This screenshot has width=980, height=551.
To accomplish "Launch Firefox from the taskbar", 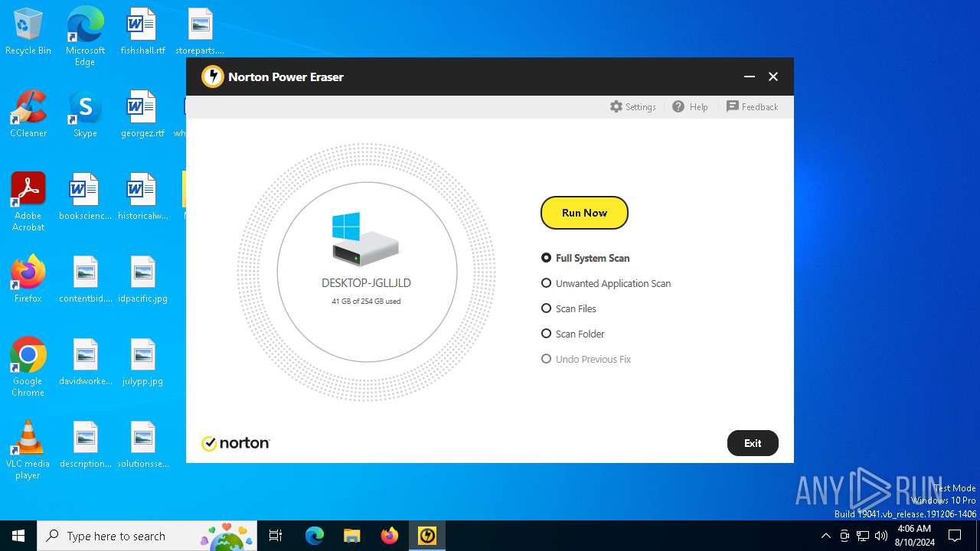I will [390, 536].
